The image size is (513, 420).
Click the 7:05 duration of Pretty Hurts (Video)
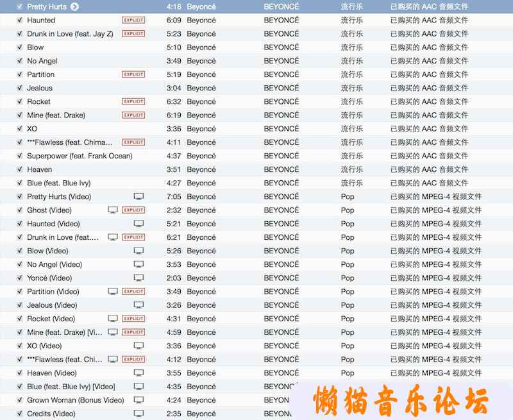pyautogui.click(x=174, y=197)
